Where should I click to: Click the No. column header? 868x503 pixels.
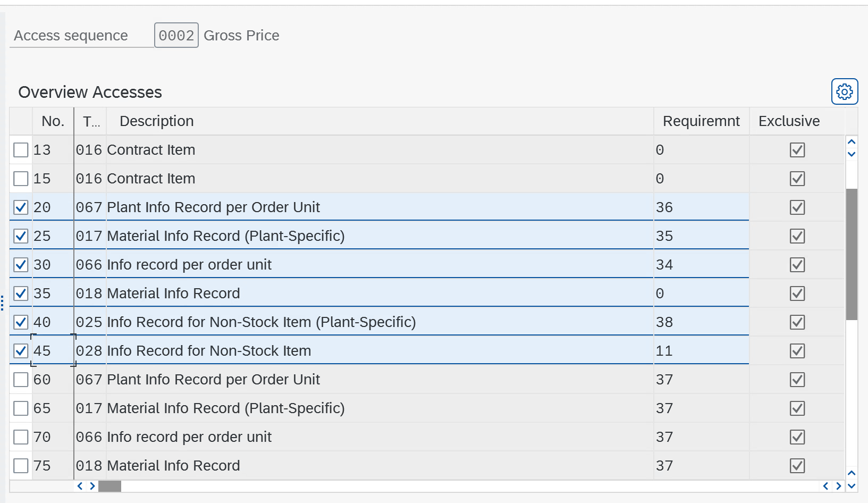pyautogui.click(x=53, y=121)
